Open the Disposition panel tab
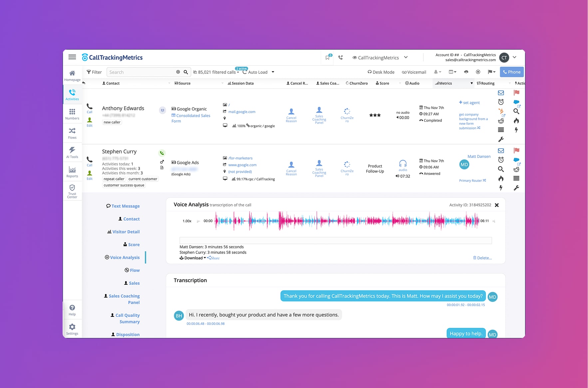 pos(126,334)
